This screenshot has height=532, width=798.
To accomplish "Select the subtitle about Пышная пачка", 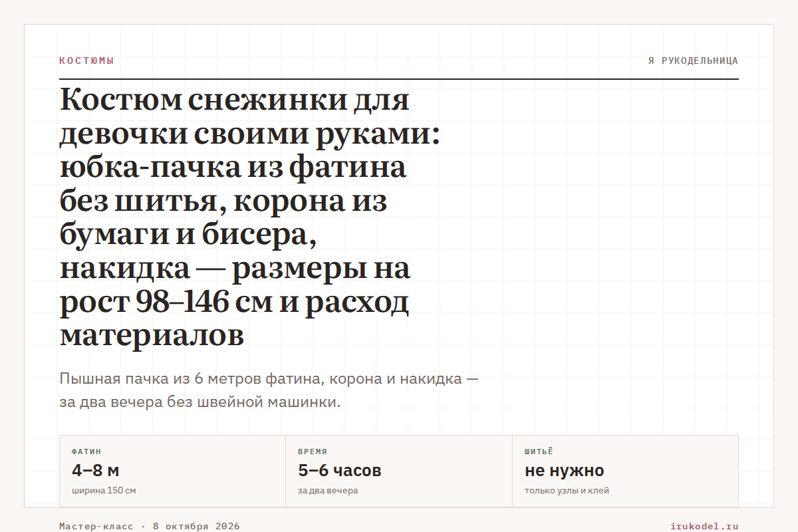I will pyautogui.click(x=269, y=391).
